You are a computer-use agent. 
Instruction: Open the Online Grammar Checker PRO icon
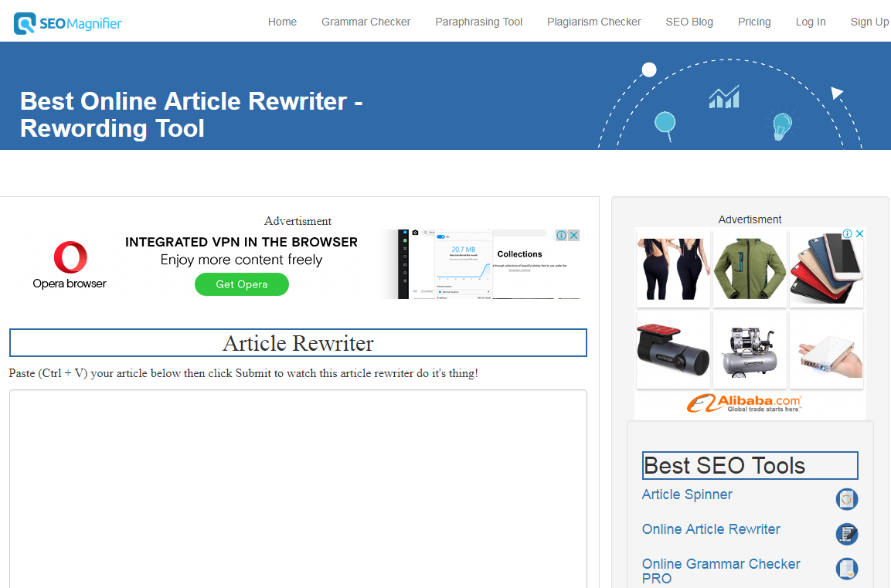[846, 569]
